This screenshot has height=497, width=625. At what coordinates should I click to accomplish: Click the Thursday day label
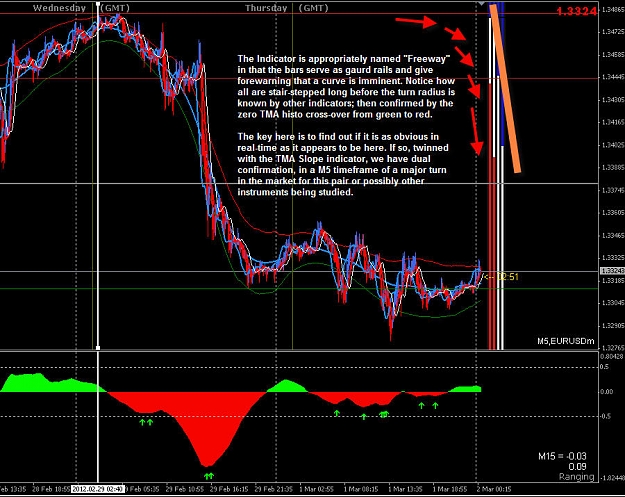coord(266,8)
